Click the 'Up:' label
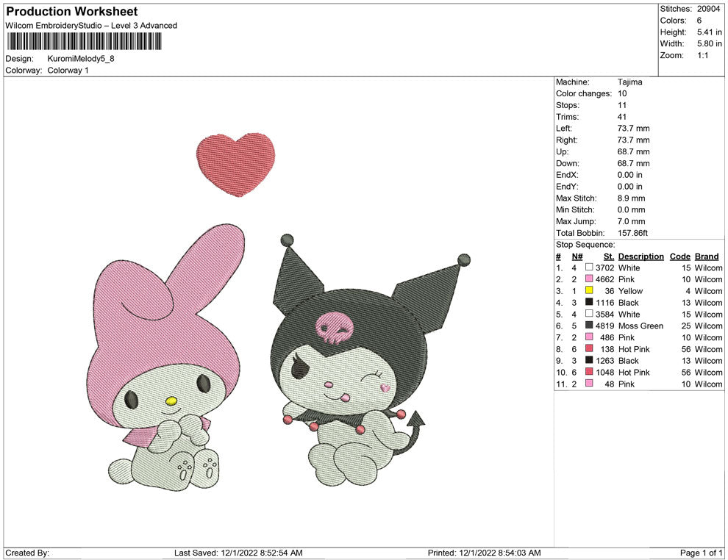728x560 pixels. click(562, 151)
